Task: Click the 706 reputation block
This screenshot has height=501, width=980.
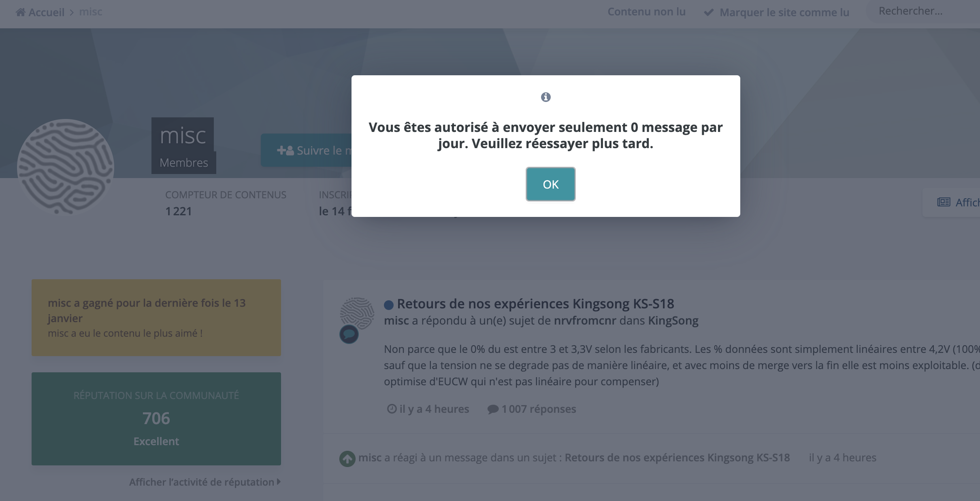Action: coord(156,418)
